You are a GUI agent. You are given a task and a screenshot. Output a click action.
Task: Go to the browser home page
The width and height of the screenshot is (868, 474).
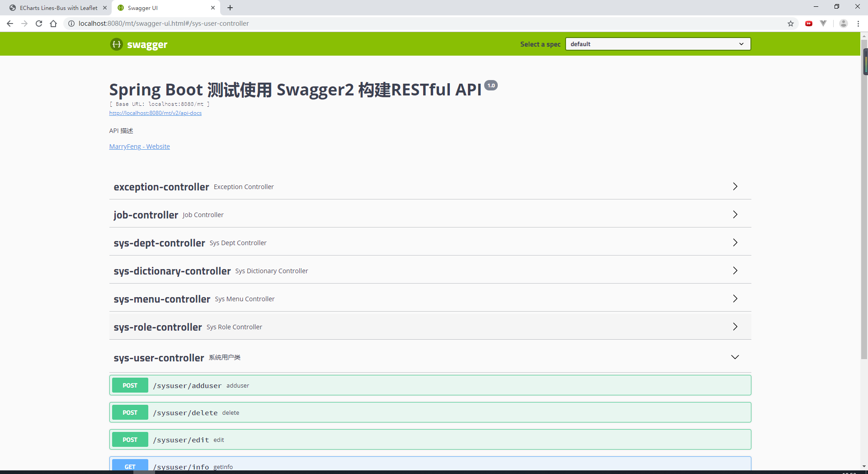point(53,24)
